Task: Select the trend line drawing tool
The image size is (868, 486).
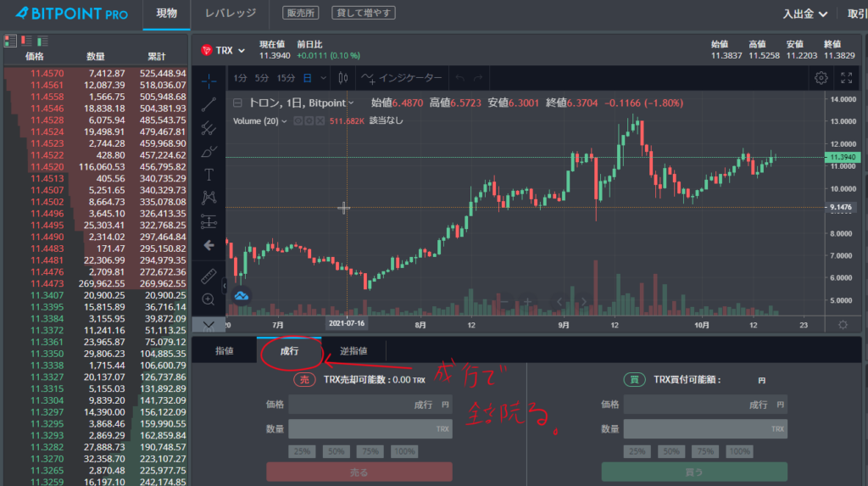Action: [209, 104]
